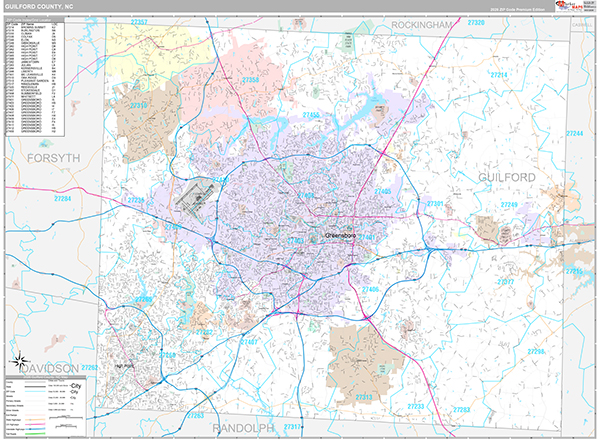Click ZIP code label 27320

[x=476, y=23]
